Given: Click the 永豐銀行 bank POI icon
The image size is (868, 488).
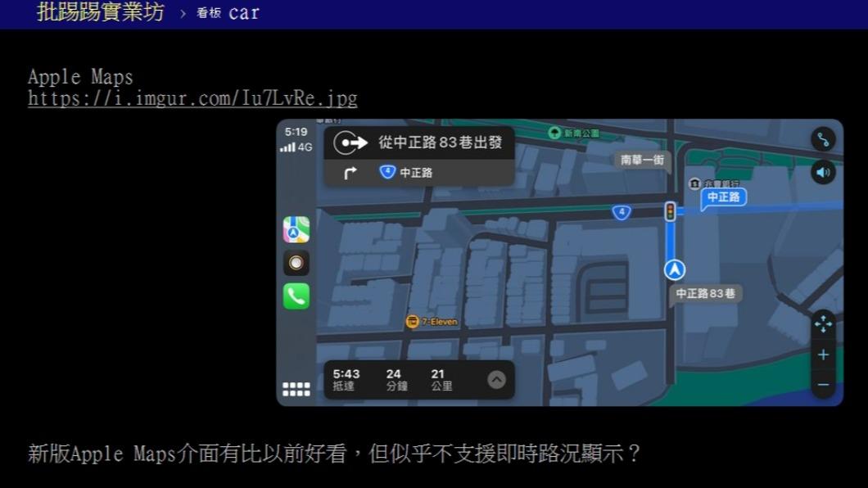Looking at the screenshot, I should tap(695, 183).
